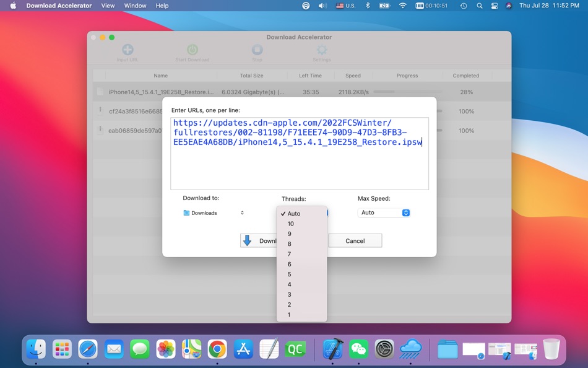The height and width of the screenshot is (368, 588).
Task: Click the U.S. input source in the menu bar
Action: [x=346, y=6]
